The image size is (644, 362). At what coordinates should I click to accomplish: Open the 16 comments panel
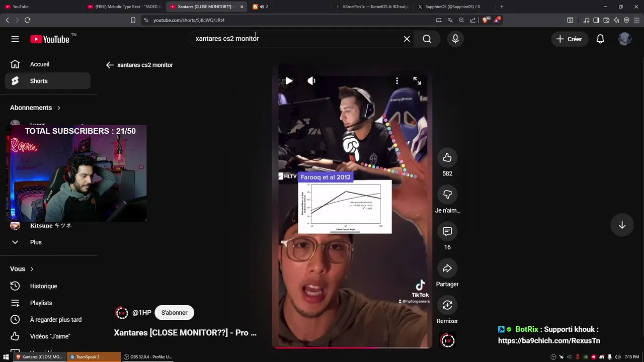pos(447,231)
